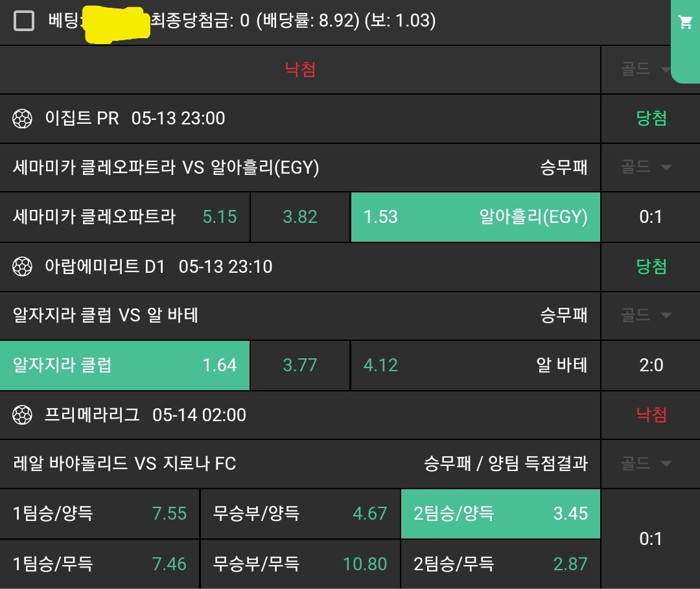Select 1팀승/양득 option at 7.55
The image size is (700, 589).
[x=99, y=514]
